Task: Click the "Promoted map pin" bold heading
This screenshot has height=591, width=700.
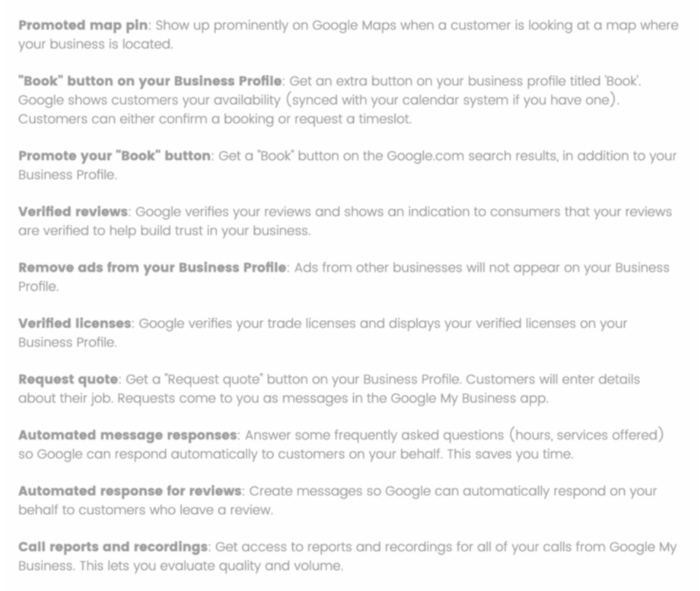Action: 82,25
